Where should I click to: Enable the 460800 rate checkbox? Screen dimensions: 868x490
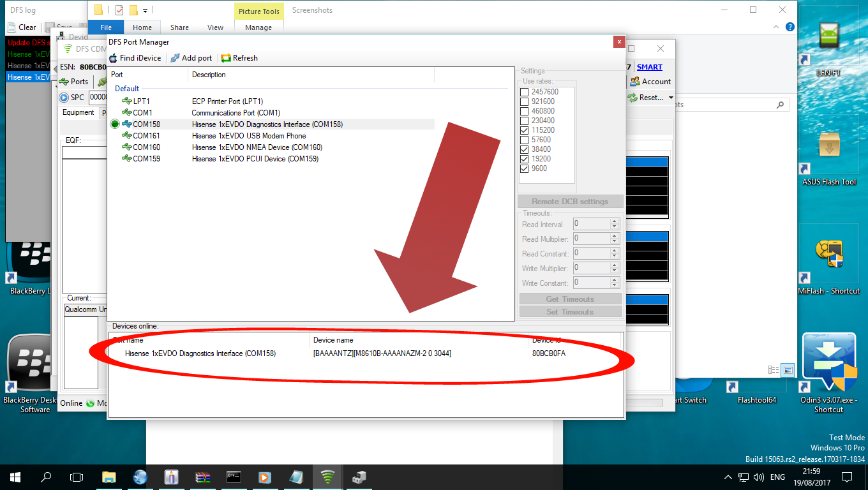point(525,111)
